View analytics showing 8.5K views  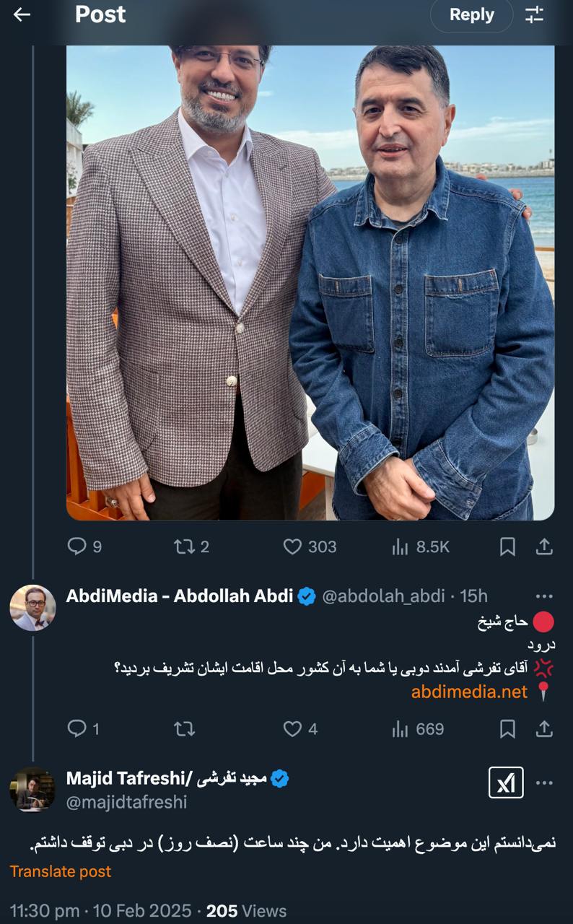421,547
